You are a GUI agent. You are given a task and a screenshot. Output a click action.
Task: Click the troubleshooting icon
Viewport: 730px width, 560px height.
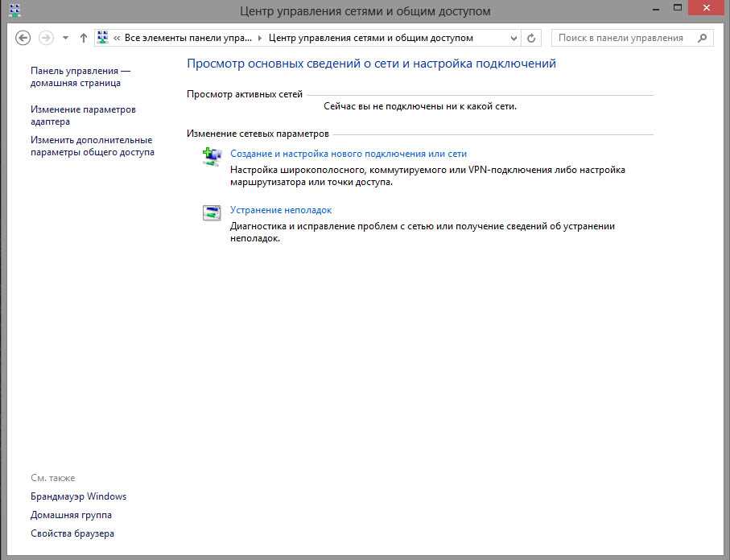[212, 212]
